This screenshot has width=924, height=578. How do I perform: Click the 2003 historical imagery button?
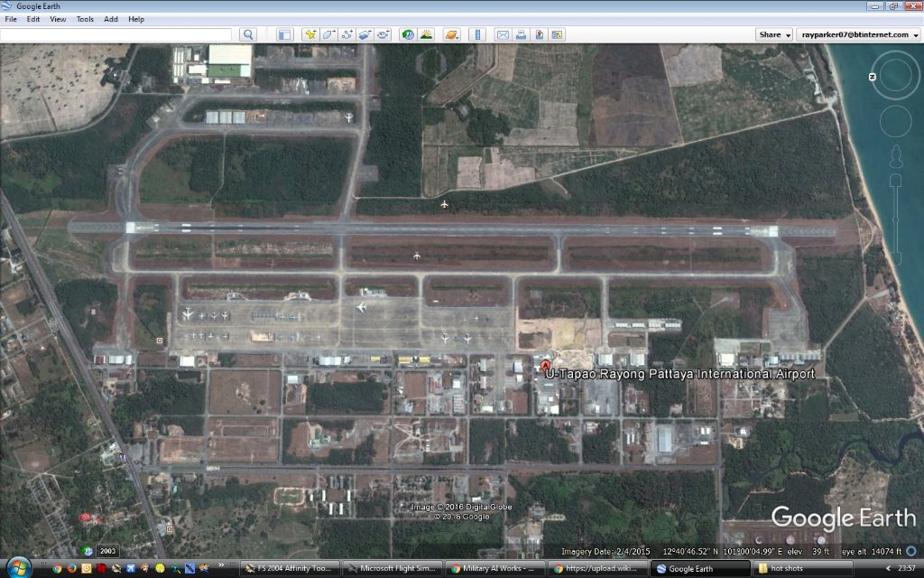pyautogui.click(x=107, y=551)
